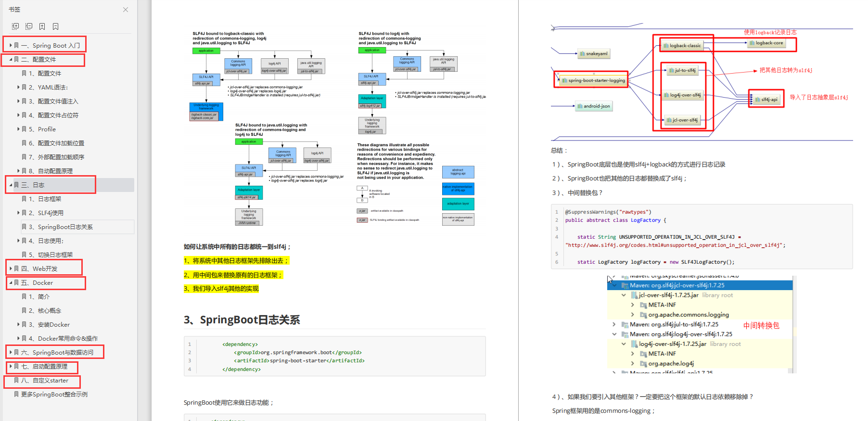This screenshot has height=421, width=868.
Task: Expand the '一、Spring Boot 入门' bookmark
Action: 11,46
